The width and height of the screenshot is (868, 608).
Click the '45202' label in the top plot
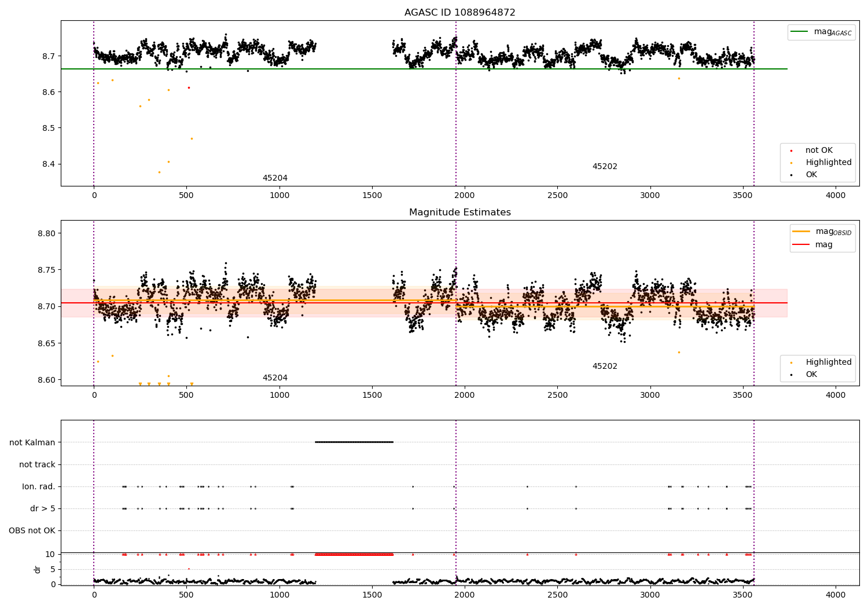point(605,167)
